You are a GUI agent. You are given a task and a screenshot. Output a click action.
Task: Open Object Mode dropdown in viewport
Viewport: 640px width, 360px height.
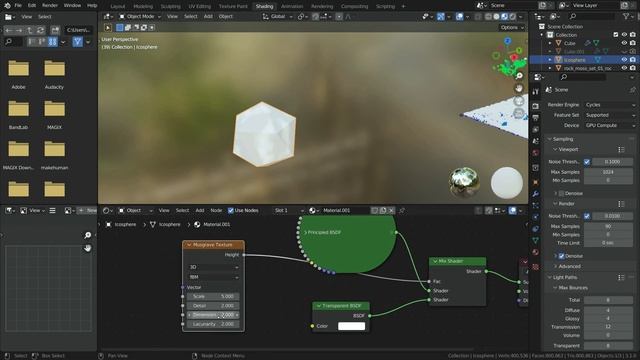point(140,17)
